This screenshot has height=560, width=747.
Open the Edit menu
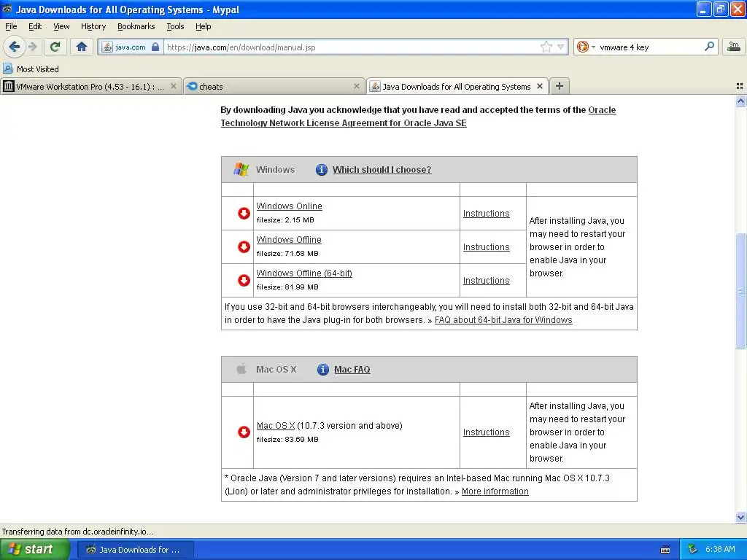[35, 26]
